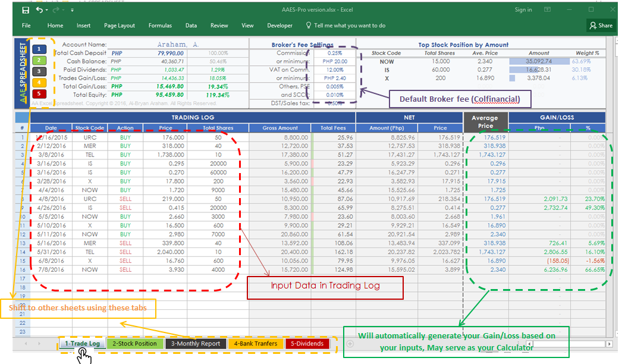Click the horizontal scrollbar right arrow

(610, 344)
